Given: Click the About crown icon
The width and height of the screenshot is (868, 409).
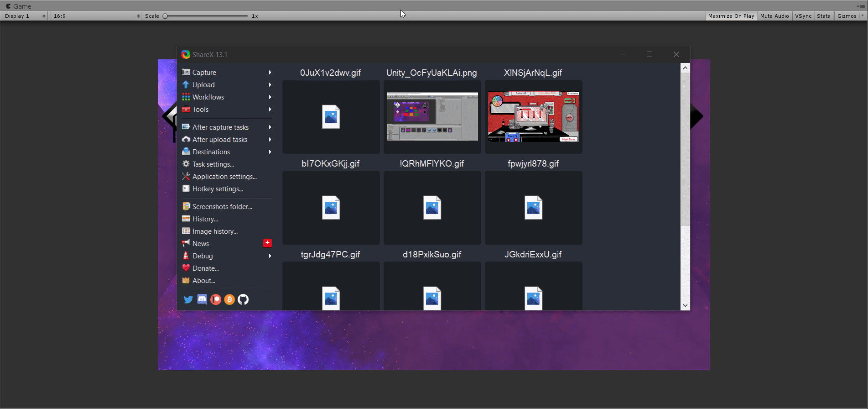Looking at the screenshot, I should click(186, 280).
